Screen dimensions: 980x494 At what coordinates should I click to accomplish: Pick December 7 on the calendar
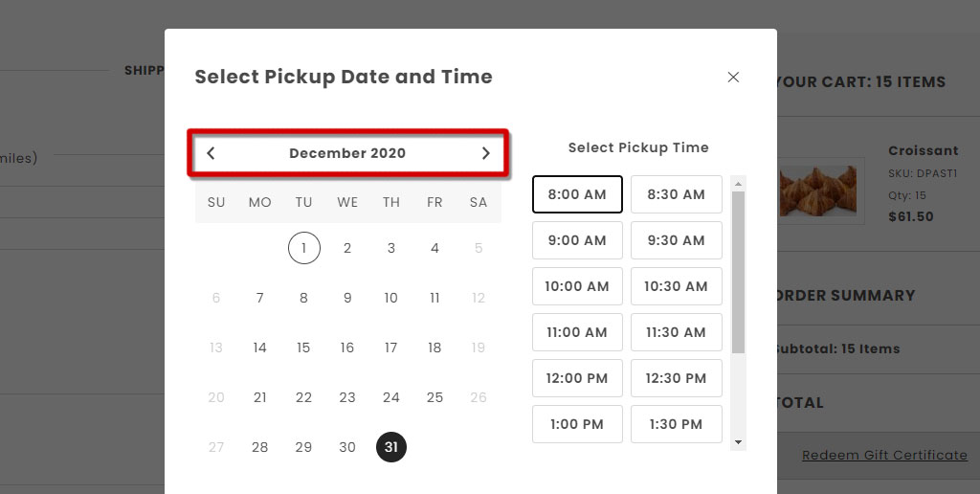[260, 299]
